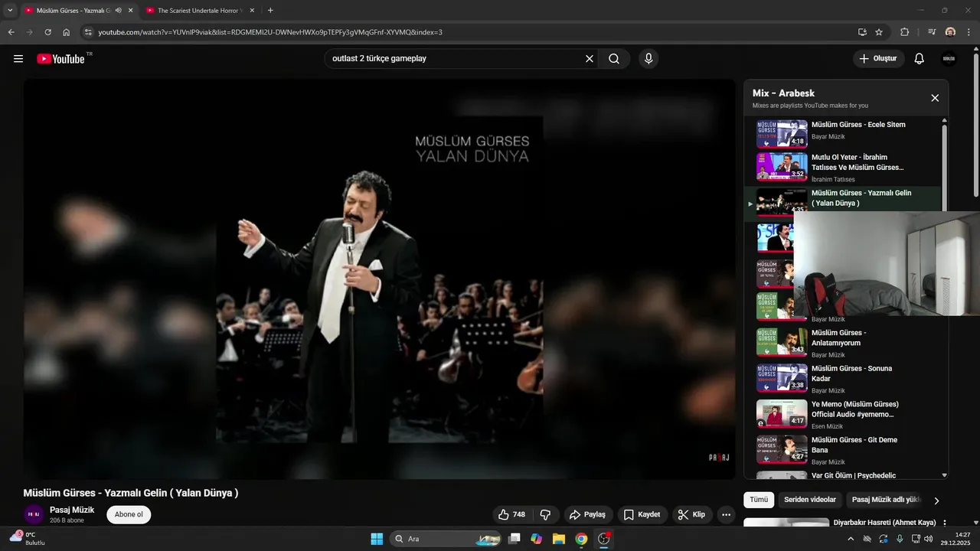
Task: Click the Oluştur create button
Action: pyautogui.click(x=879, y=59)
